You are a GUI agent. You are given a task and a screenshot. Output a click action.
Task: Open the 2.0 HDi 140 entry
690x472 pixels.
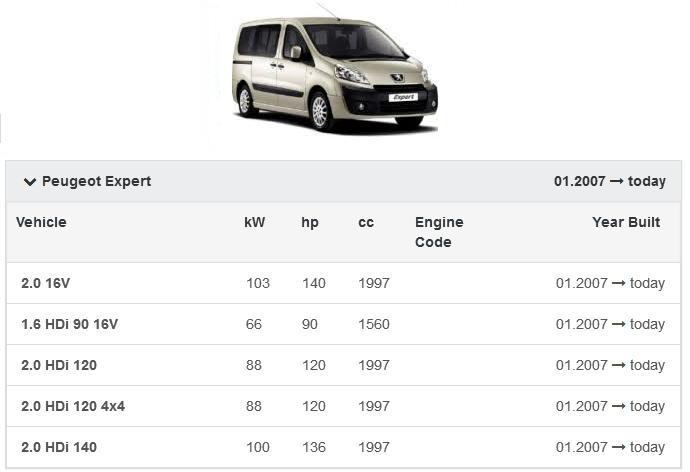pyautogui.click(x=59, y=447)
